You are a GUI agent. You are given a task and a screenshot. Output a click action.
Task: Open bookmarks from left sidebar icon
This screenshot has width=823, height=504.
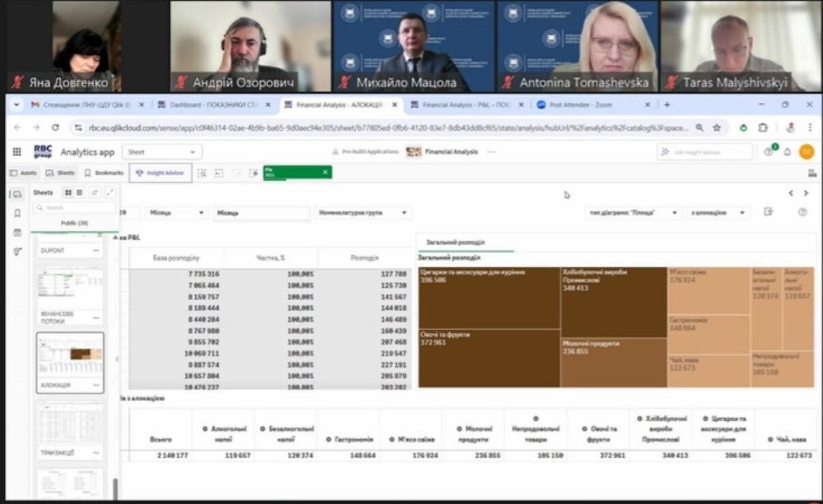[x=18, y=213]
